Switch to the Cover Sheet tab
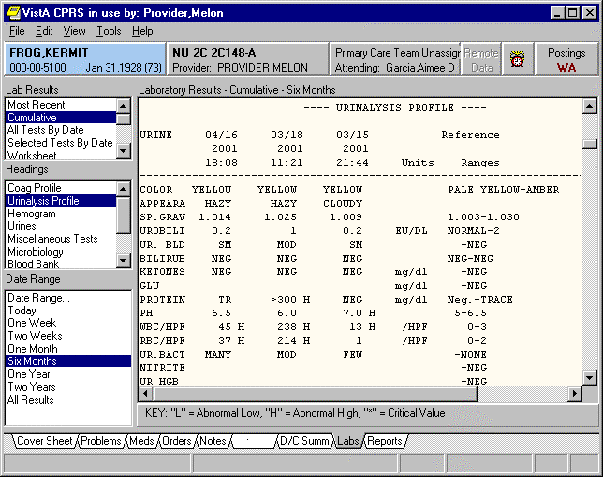Viewport: 603px width, 477px height. (x=44, y=441)
